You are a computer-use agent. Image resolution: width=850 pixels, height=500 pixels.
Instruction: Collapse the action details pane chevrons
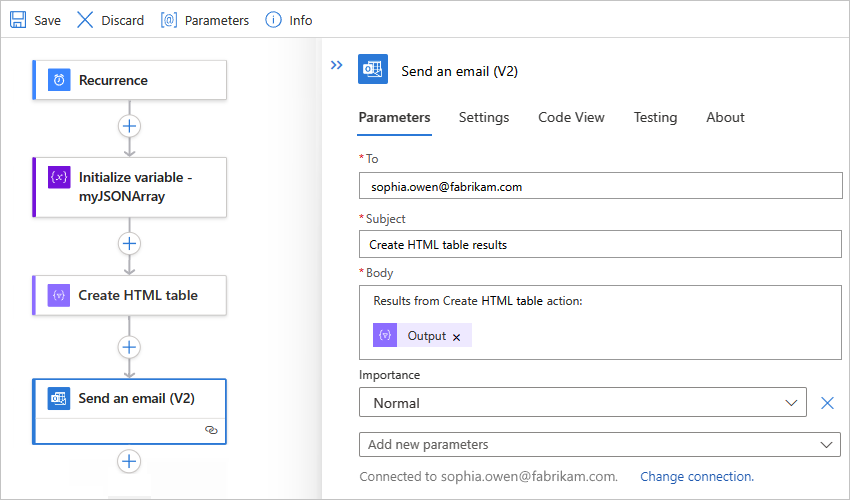[x=337, y=65]
